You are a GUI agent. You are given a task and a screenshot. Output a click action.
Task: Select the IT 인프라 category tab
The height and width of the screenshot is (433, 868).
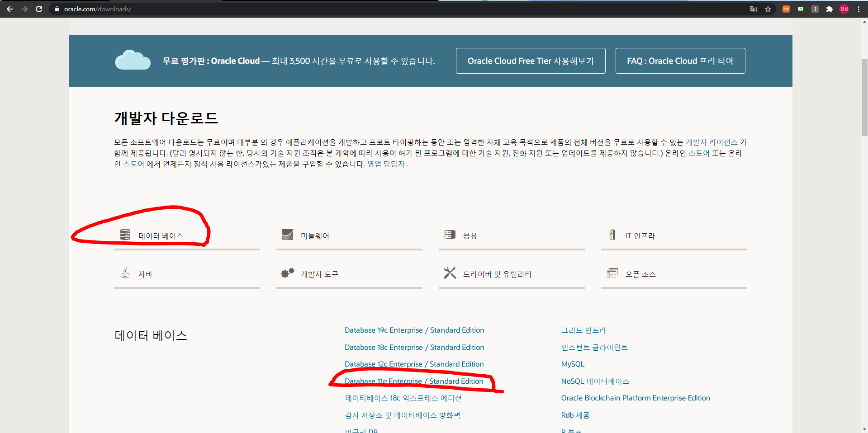(x=674, y=236)
